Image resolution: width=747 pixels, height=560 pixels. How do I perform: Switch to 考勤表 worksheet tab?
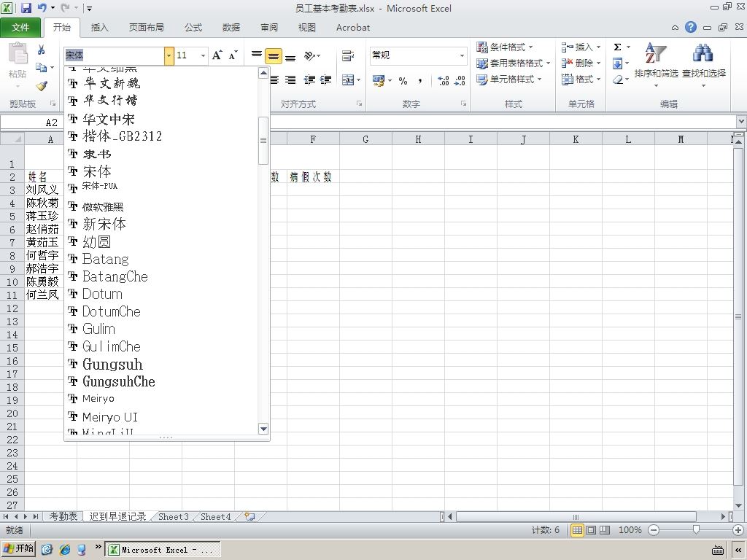[63, 516]
